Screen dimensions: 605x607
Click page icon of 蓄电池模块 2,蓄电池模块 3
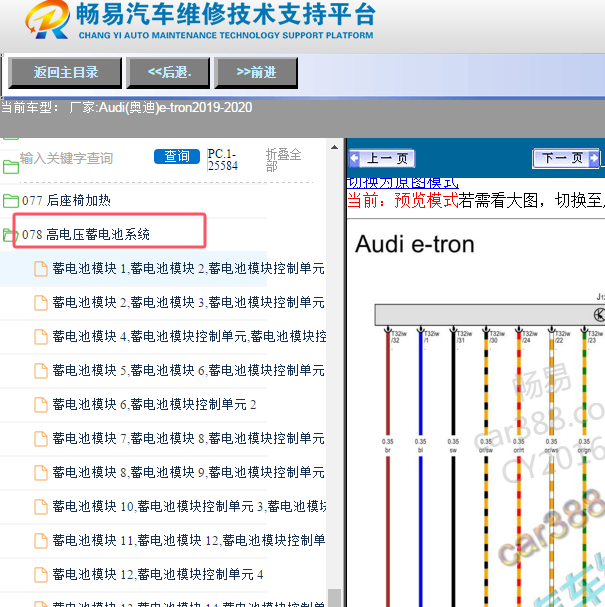coord(41,303)
